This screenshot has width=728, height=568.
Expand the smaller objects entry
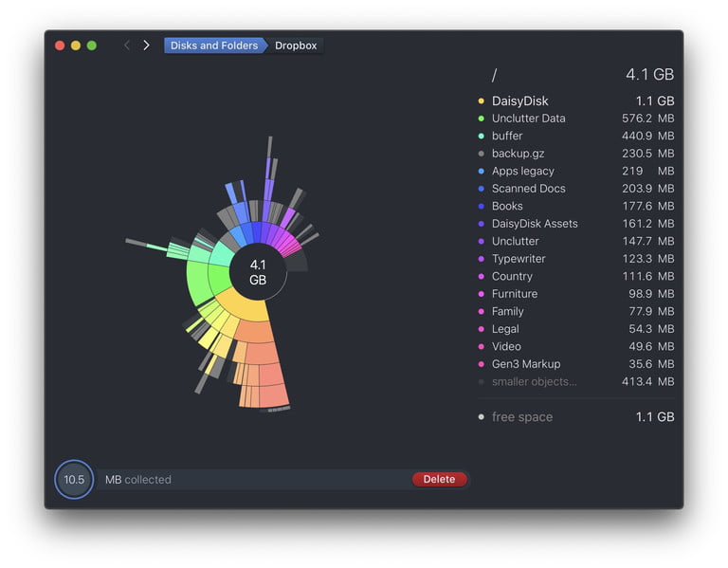(x=534, y=382)
